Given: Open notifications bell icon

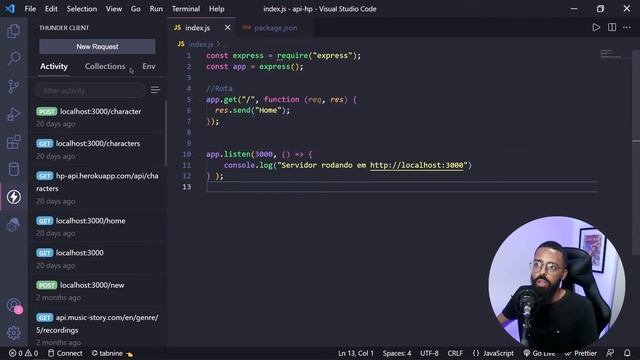Looking at the screenshot, I should [x=627, y=353].
